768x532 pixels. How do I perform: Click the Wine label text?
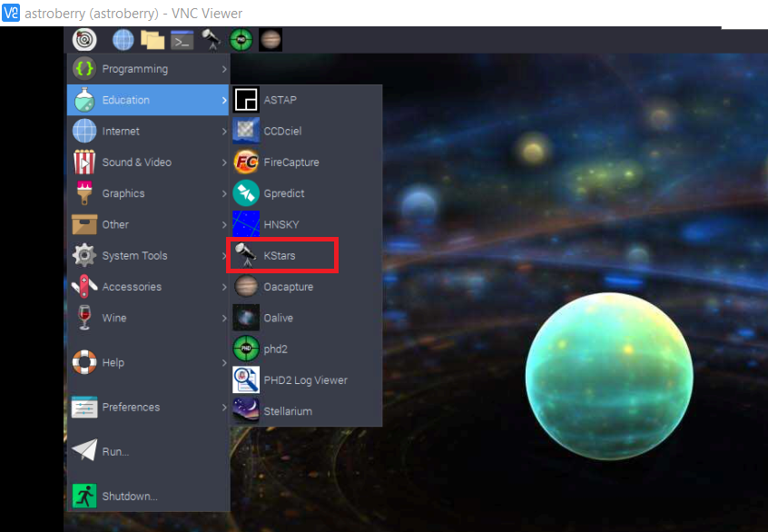[x=114, y=318]
